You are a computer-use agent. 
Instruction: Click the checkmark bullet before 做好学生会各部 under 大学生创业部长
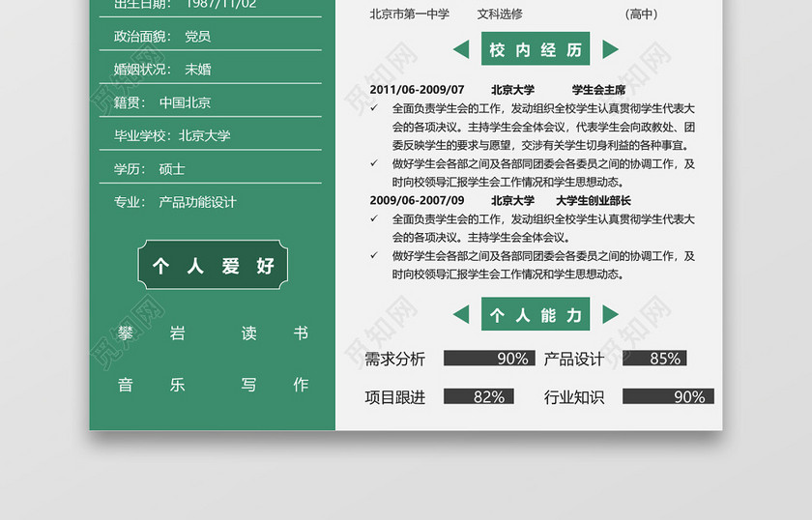coord(374,255)
